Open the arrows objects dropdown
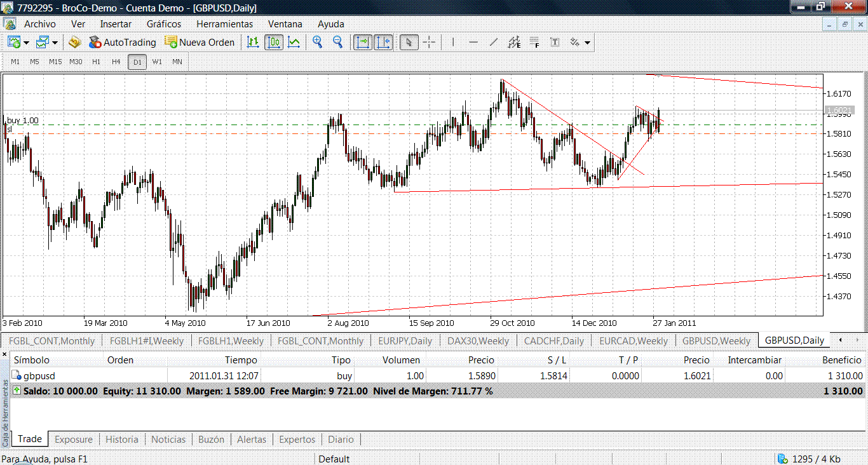868x465 pixels. click(x=587, y=43)
